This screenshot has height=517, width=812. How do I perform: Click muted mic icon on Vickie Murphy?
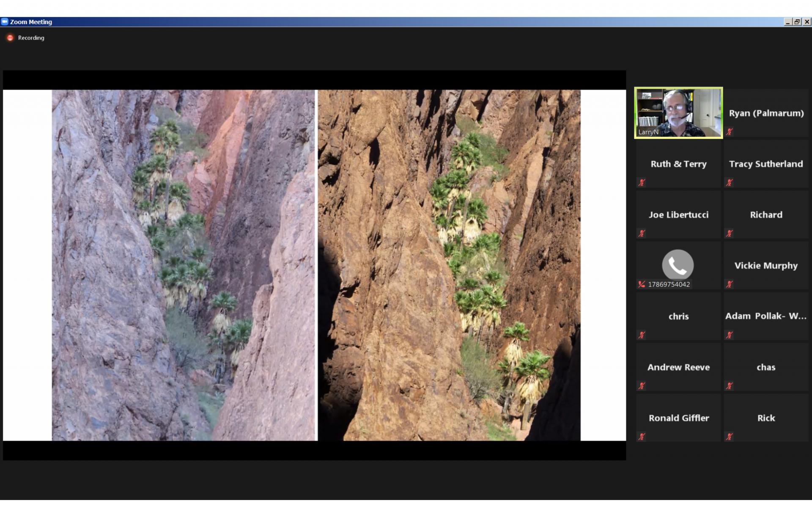click(x=729, y=284)
